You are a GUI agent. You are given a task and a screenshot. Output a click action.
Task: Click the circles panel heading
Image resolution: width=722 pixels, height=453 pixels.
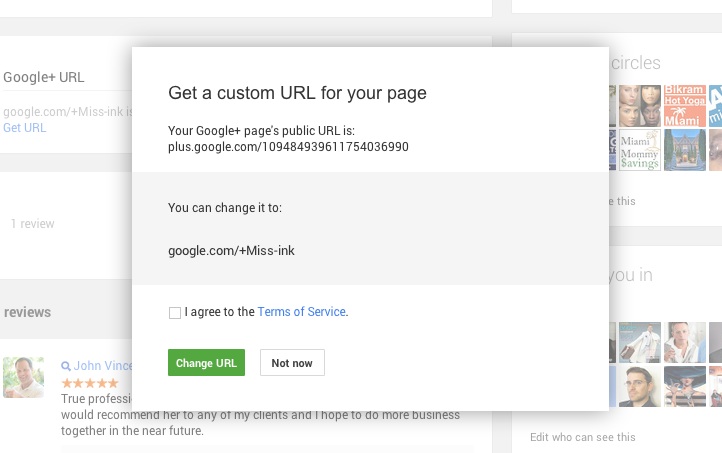tap(635, 63)
